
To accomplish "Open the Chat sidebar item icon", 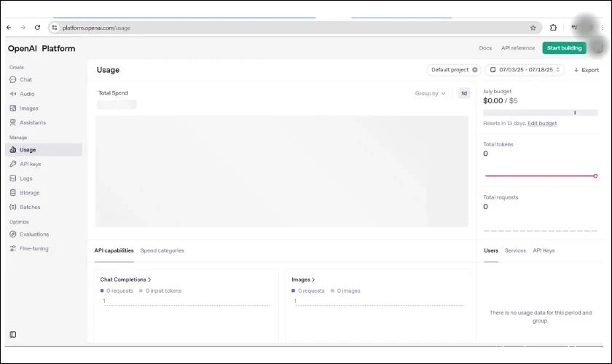I will point(13,79).
